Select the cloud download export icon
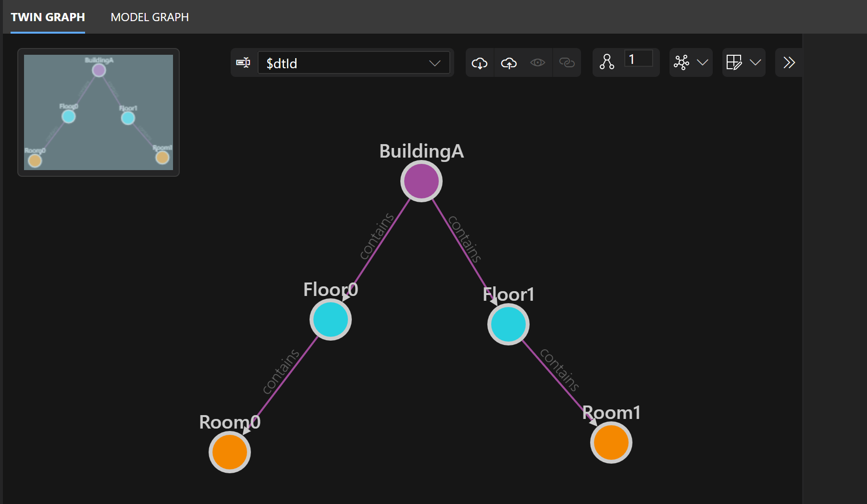The height and width of the screenshot is (504, 867). (480, 62)
